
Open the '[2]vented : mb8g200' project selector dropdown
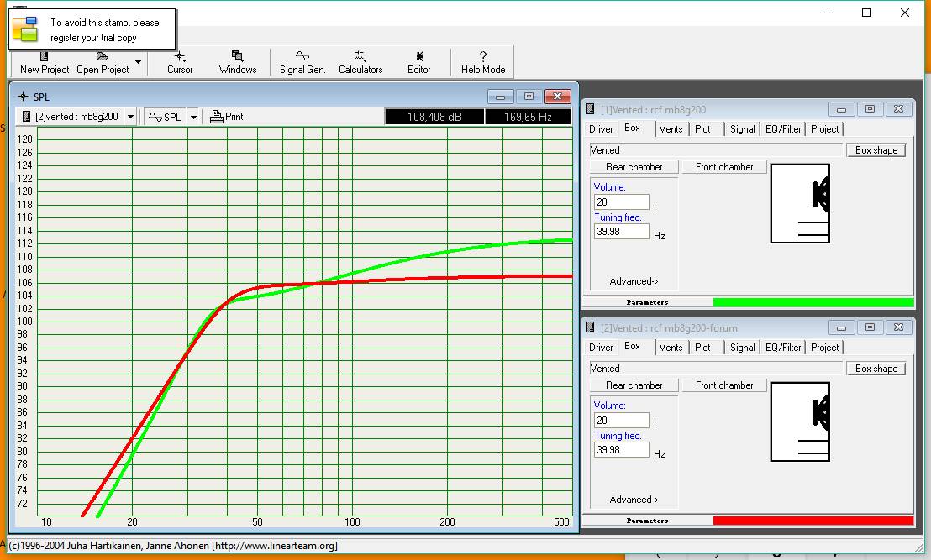pyautogui.click(x=130, y=118)
